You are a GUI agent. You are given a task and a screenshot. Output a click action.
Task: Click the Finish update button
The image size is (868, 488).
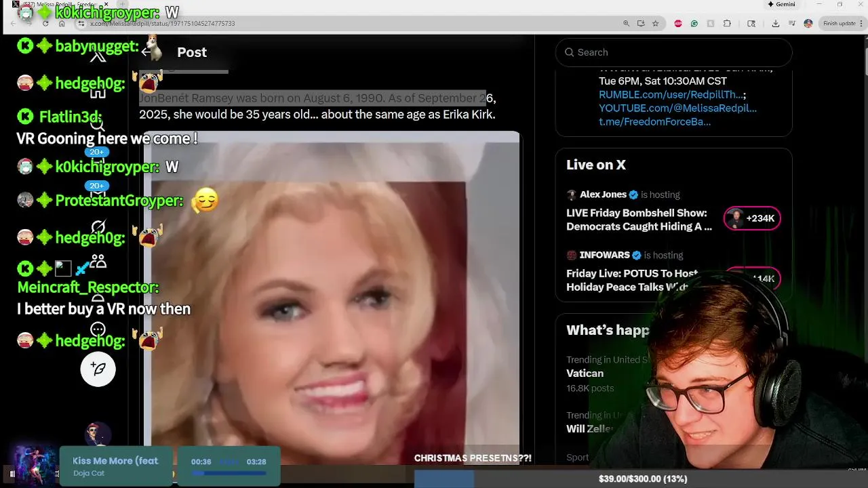(x=839, y=23)
